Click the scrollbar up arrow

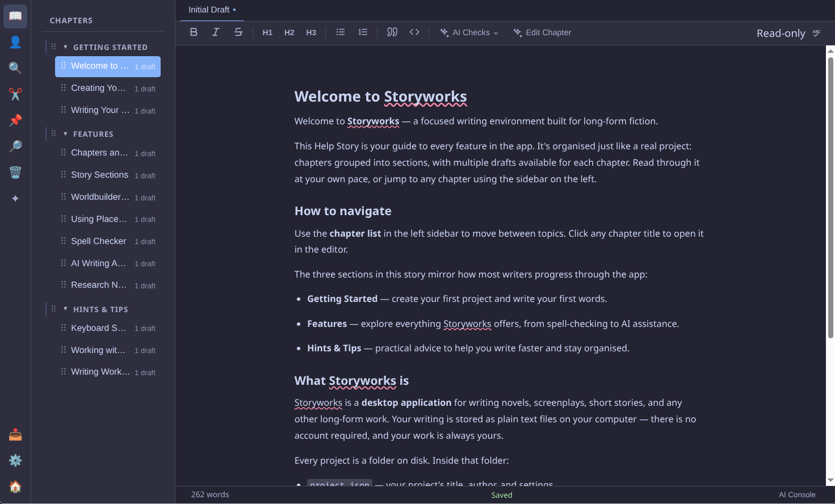(x=830, y=51)
